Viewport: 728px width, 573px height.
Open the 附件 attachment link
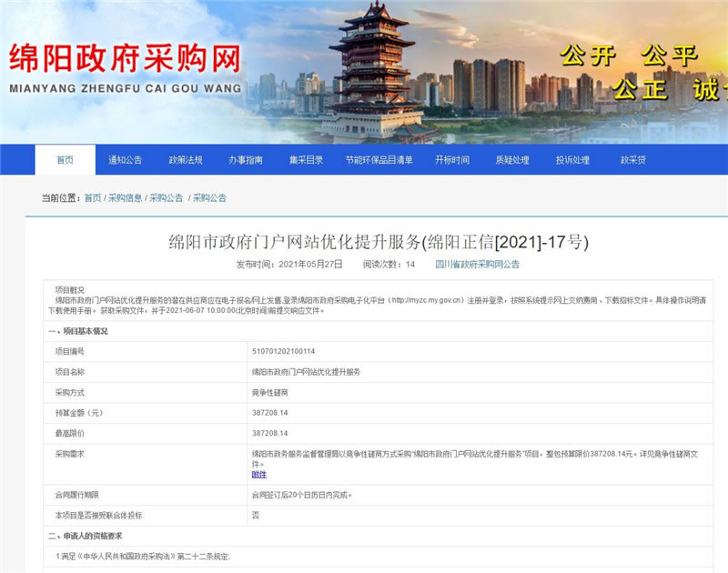click(x=259, y=474)
